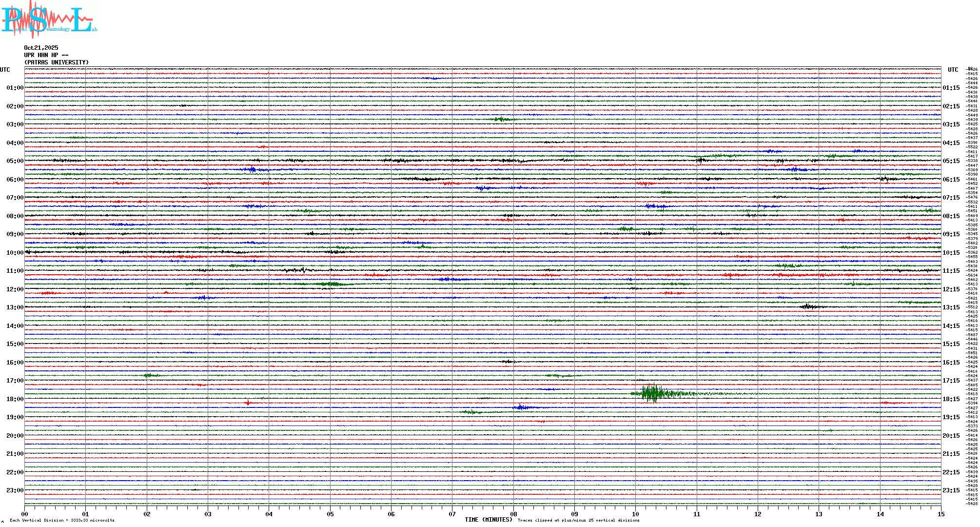Click the traces clipped footnote text
Image resolution: width=980 pixels, height=527 pixels.
pyautogui.click(x=578, y=520)
